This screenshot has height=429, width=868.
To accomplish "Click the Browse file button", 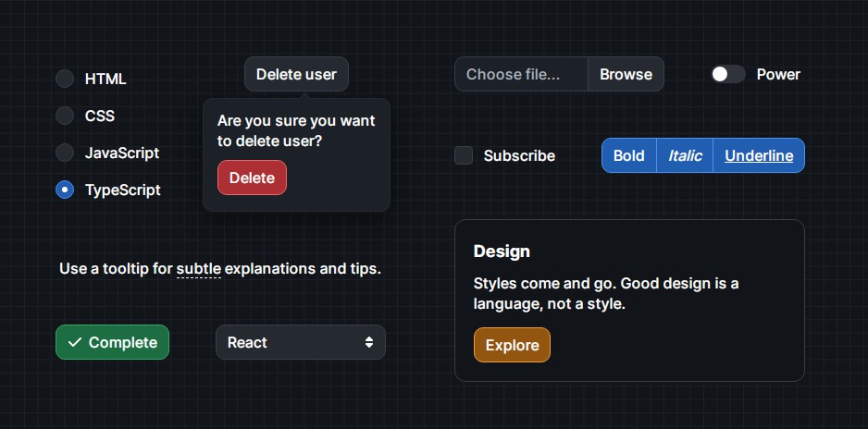I will 626,74.
